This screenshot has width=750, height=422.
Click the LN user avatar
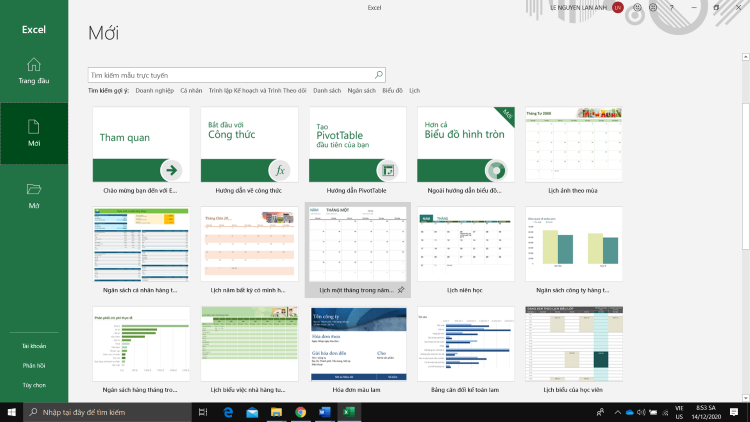pos(618,8)
